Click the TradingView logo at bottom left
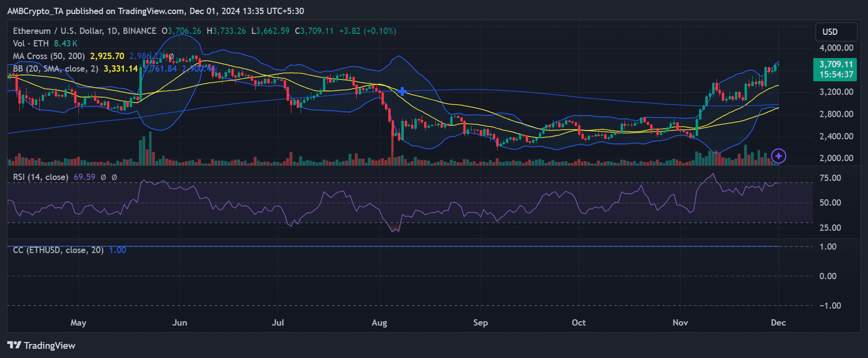This screenshot has width=868, height=358. (41, 345)
